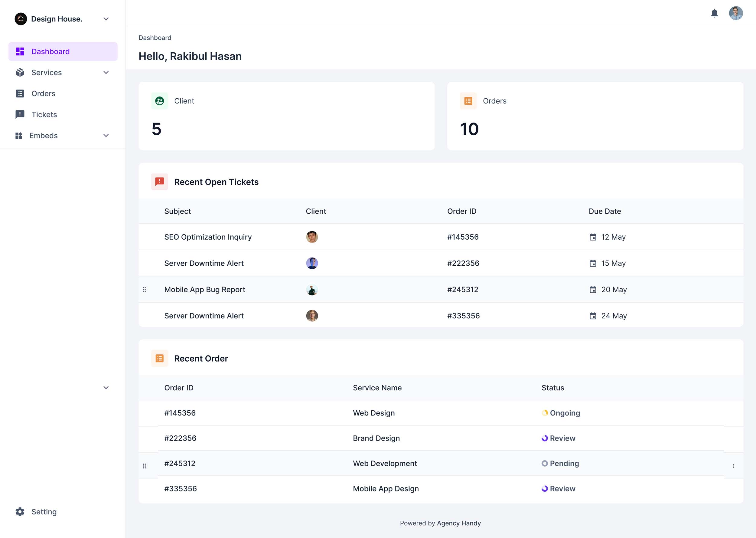The width and height of the screenshot is (756, 538).
Task: Click the Design House logo icon
Action: tap(21, 19)
